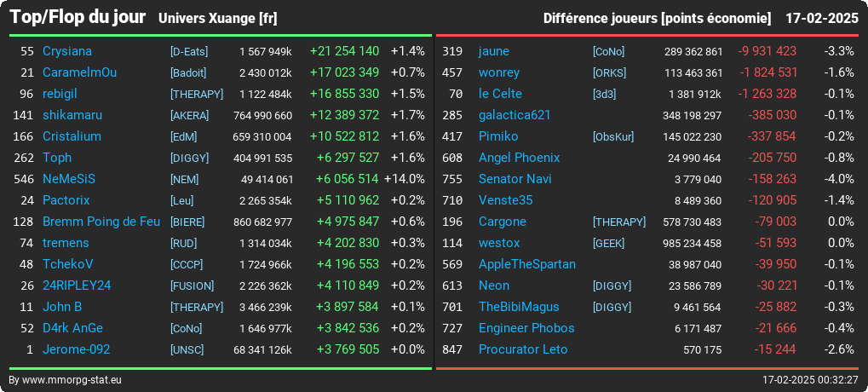Click player John B

click(62, 307)
